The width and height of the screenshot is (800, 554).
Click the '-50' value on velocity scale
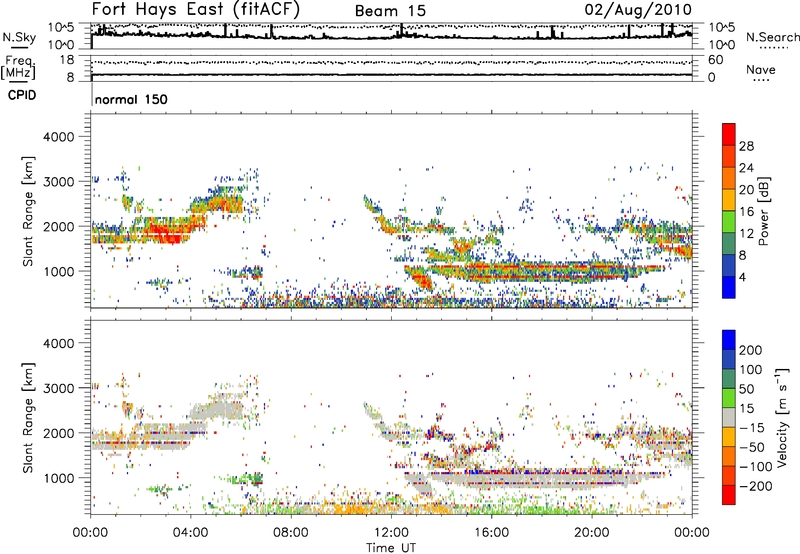(752, 447)
